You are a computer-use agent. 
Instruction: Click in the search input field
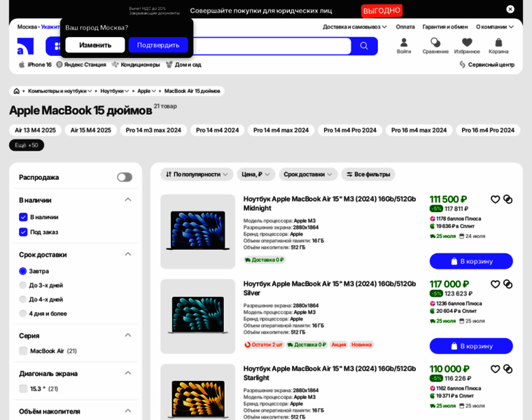point(272,46)
